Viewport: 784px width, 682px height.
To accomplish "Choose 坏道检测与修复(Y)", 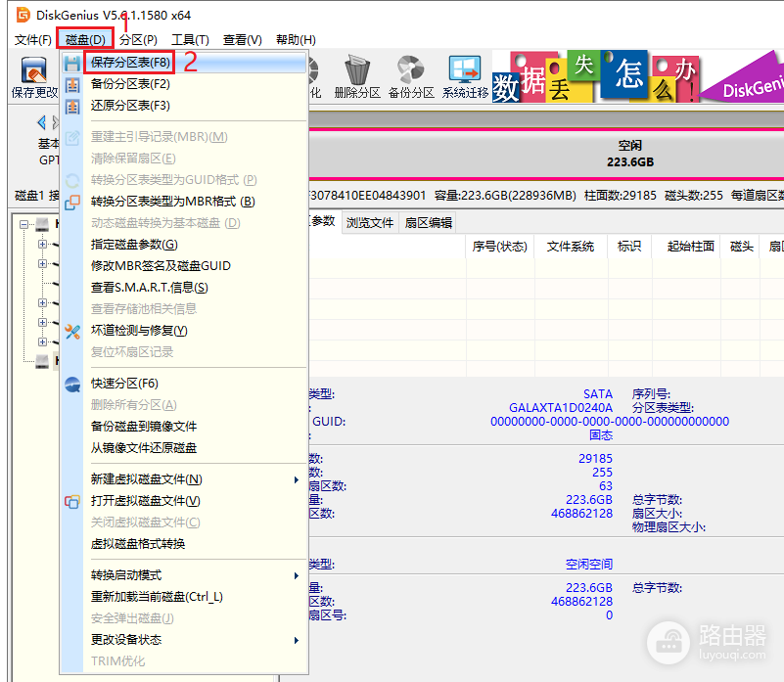I will pyautogui.click(x=183, y=331).
